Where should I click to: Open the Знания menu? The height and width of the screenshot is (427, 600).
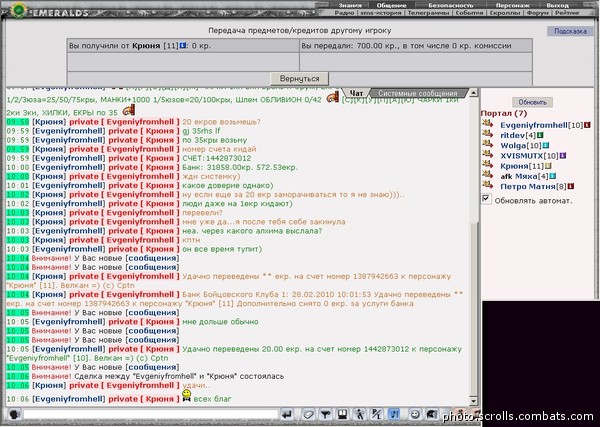point(350,5)
